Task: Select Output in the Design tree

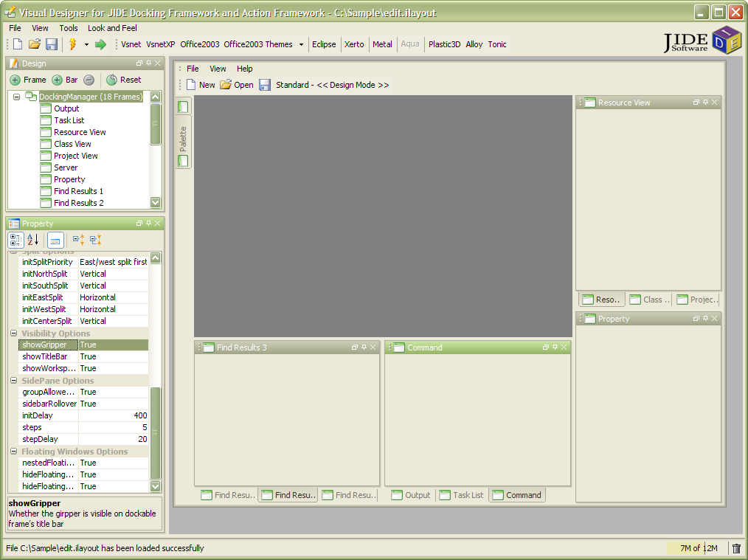Action: click(66, 108)
